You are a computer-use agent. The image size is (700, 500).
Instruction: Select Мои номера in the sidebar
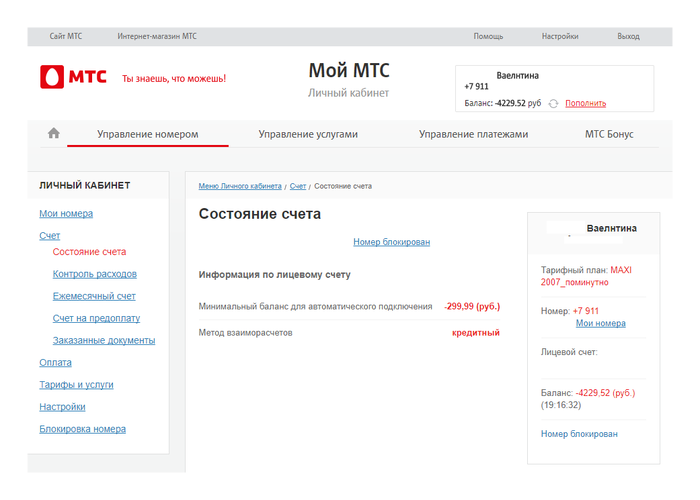click(x=66, y=213)
